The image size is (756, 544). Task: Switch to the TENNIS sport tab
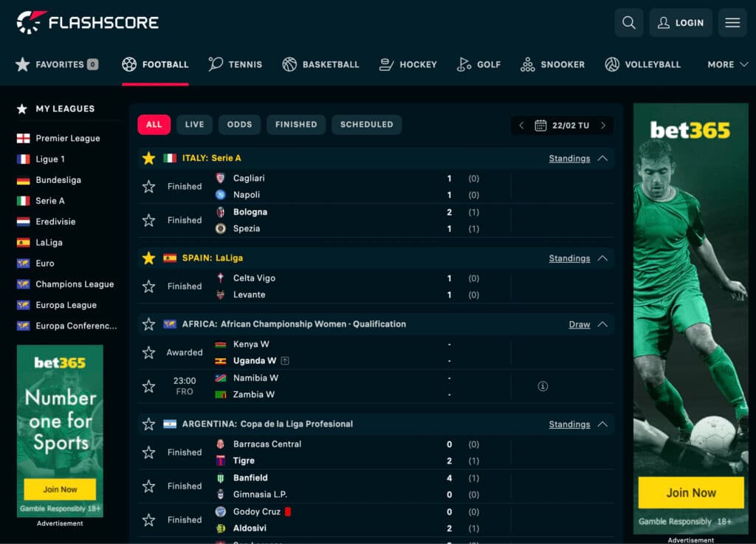coord(236,64)
